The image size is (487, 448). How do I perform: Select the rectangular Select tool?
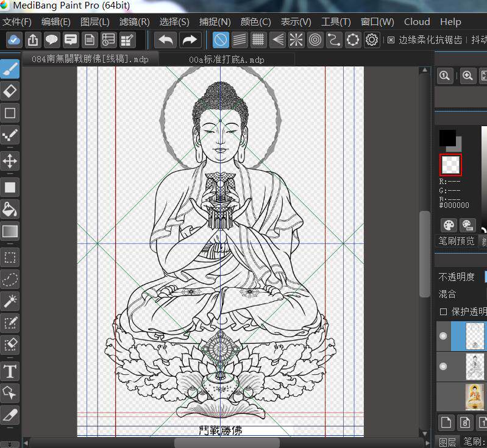(10, 258)
